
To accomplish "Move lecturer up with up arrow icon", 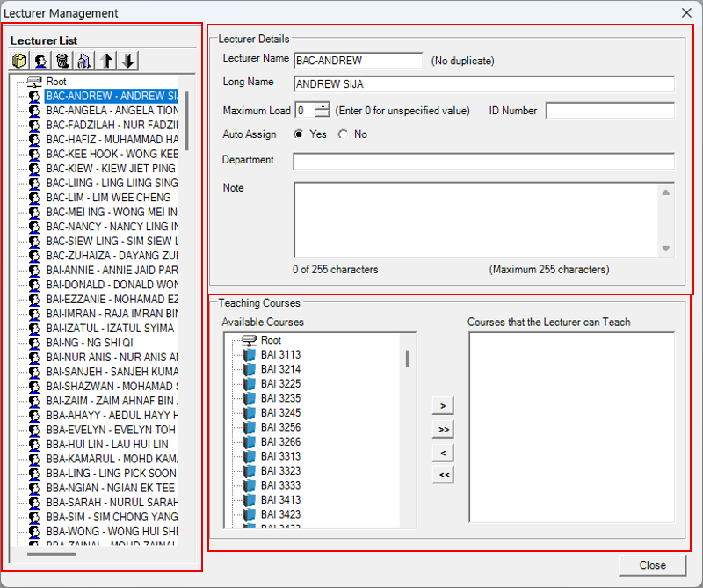I will [x=106, y=61].
